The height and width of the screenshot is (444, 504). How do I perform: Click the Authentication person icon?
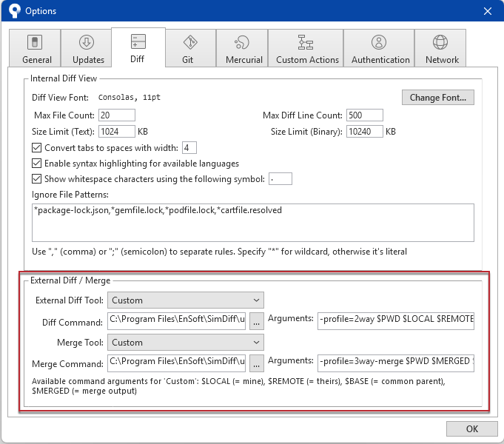click(379, 42)
